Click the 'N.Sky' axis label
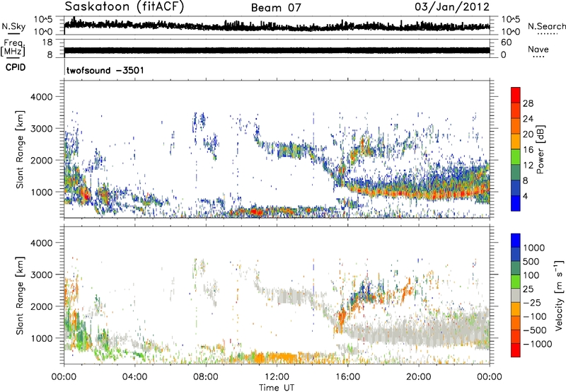566x392 pixels. (13, 26)
